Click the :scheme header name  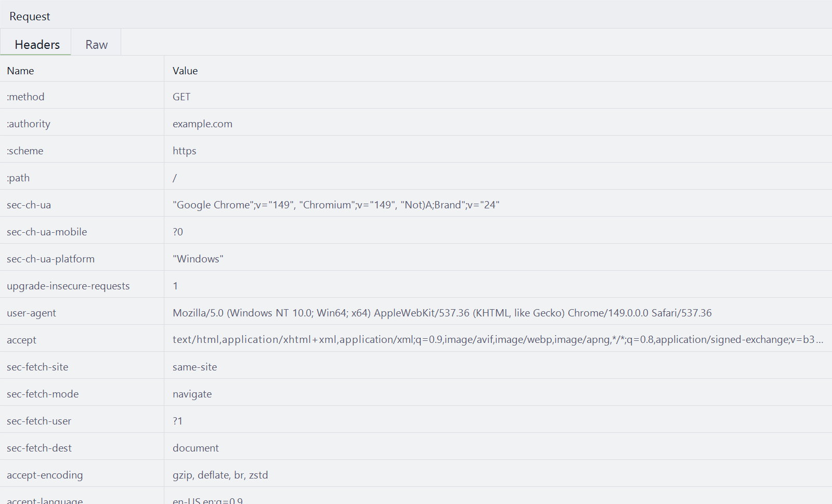25,151
